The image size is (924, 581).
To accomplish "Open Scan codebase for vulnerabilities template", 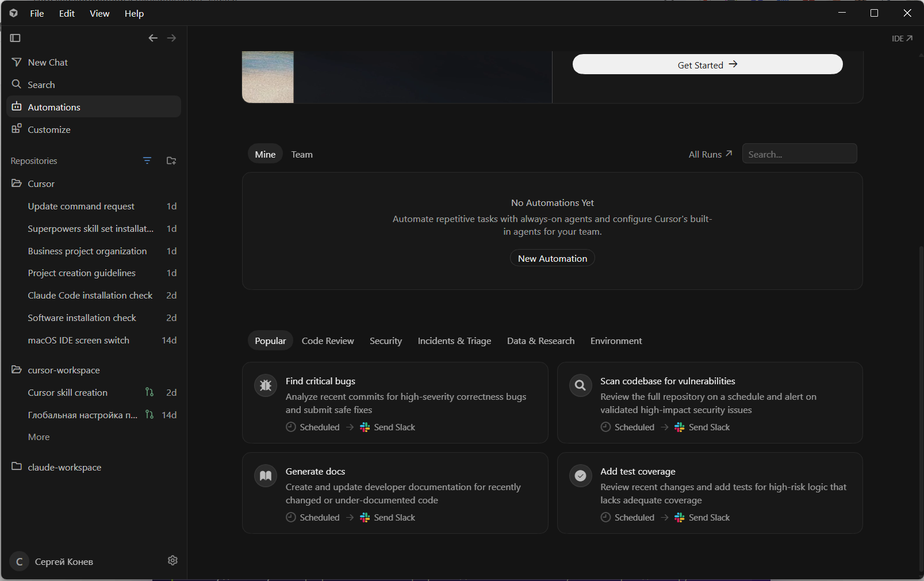I will [710, 403].
